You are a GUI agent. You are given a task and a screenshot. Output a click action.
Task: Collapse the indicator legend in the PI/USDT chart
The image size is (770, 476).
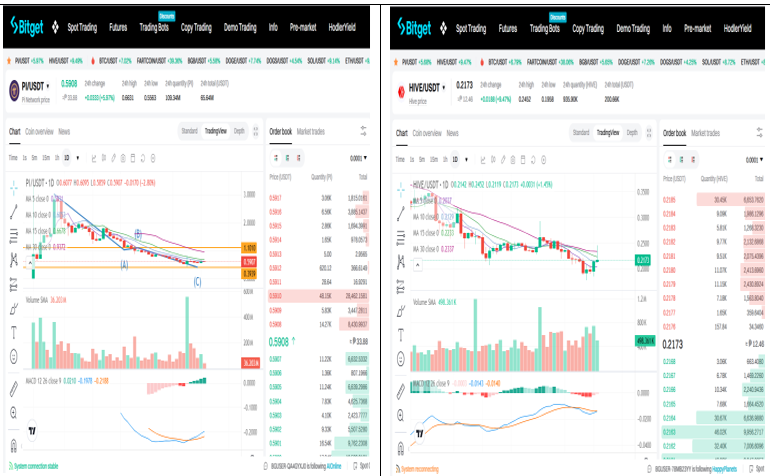point(30,263)
